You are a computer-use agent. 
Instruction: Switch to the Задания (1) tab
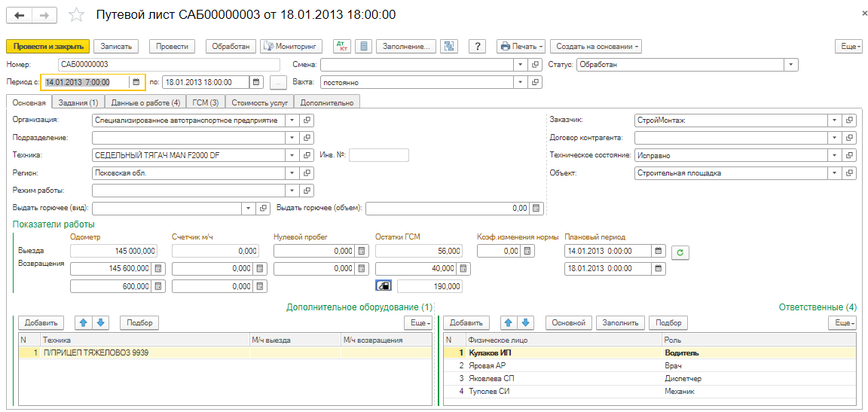78,102
